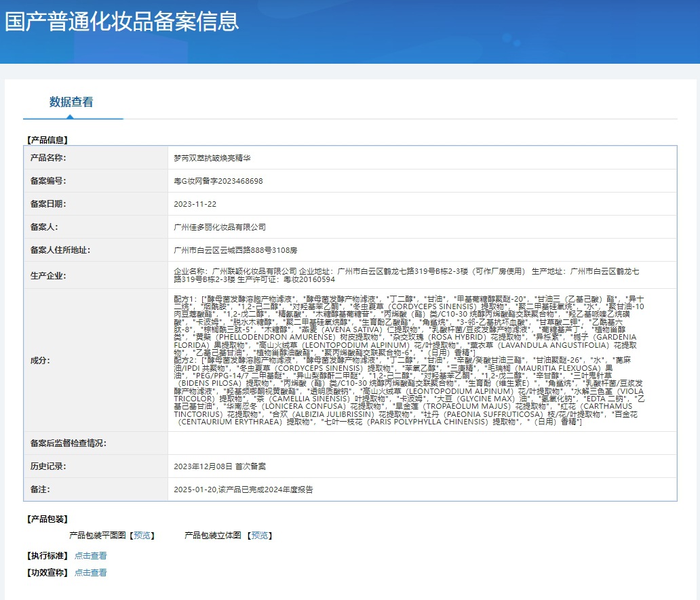Screen dimensions: 700x600
Task: Select filing date 2023-11-22
Action: pyautogui.click(x=195, y=204)
